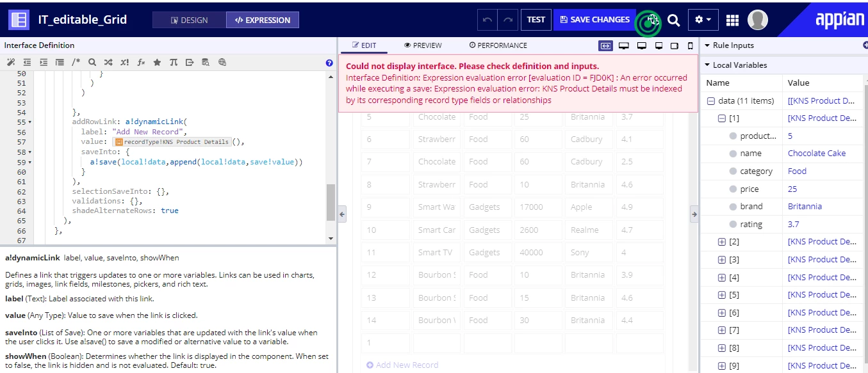Viewport: 868px width, 373px height.
Task: Collapse the data (11 items) node
Action: pos(711,101)
